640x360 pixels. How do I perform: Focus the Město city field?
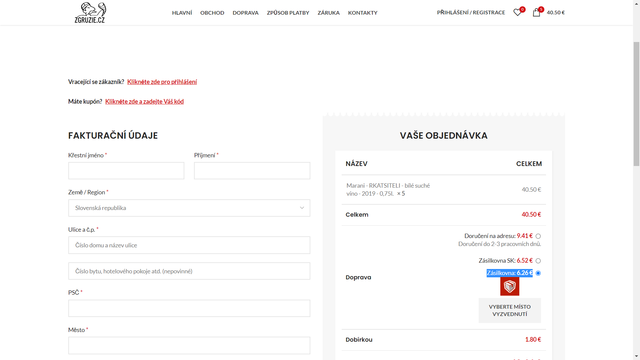(x=189, y=345)
